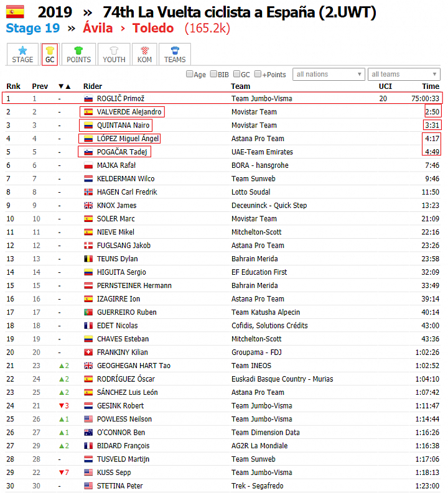
Task: Open UAE-Team Emirates team page
Action: [x=262, y=152]
